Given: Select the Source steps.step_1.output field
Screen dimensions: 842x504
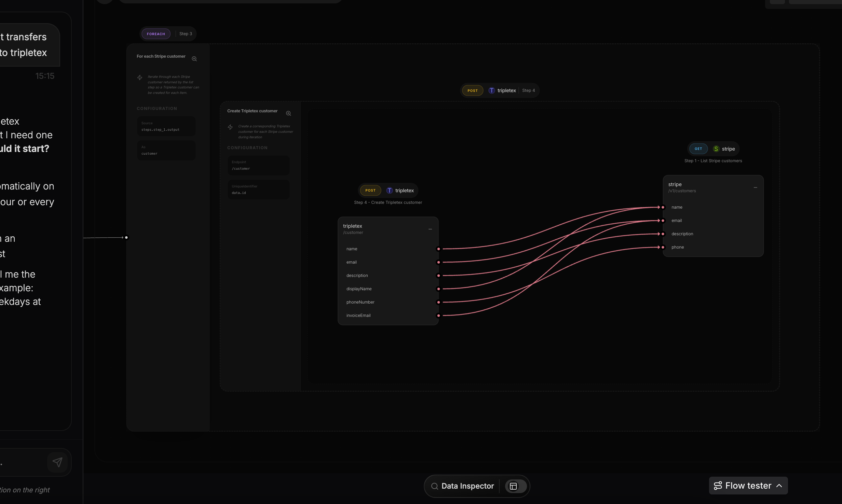Looking at the screenshot, I should (x=166, y=126).
